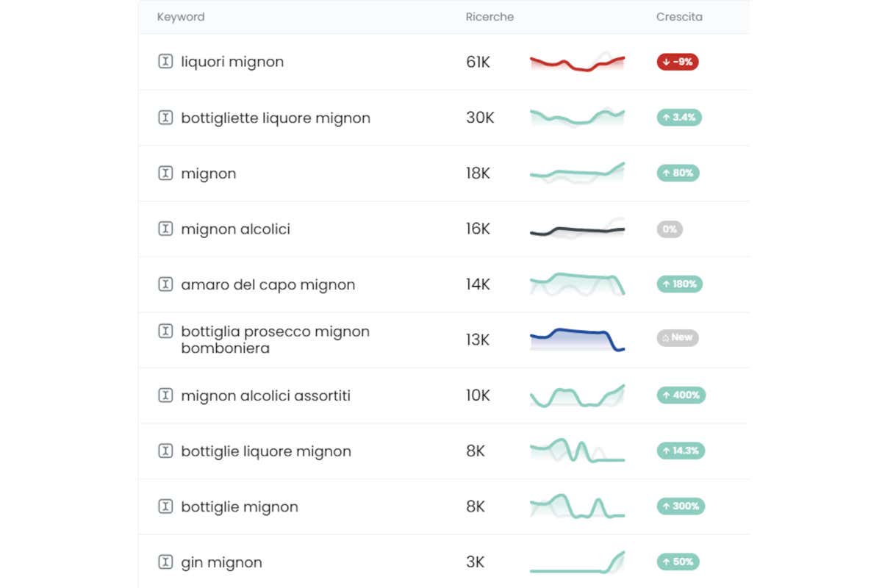Click the blue sparkline for prosecco bomboniera
Screen dimensions: 882x588
(x=577, y=339)
